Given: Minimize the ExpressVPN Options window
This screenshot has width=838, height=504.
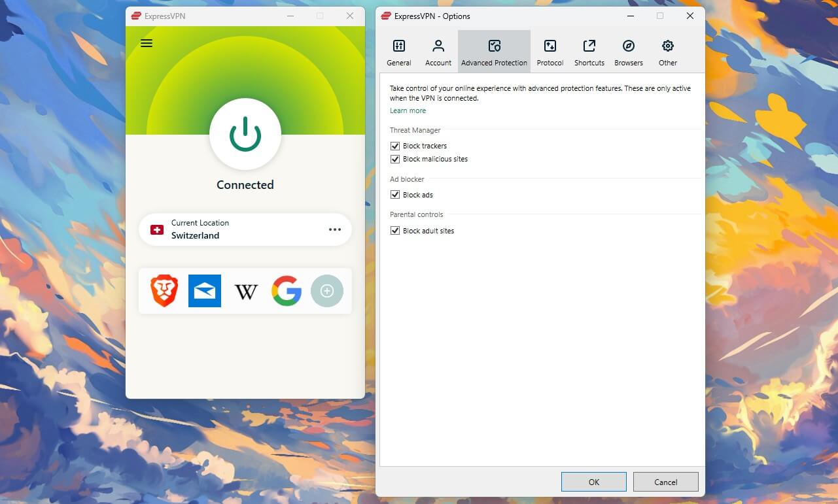Looking at the screenshot, I should coord(631,16).
